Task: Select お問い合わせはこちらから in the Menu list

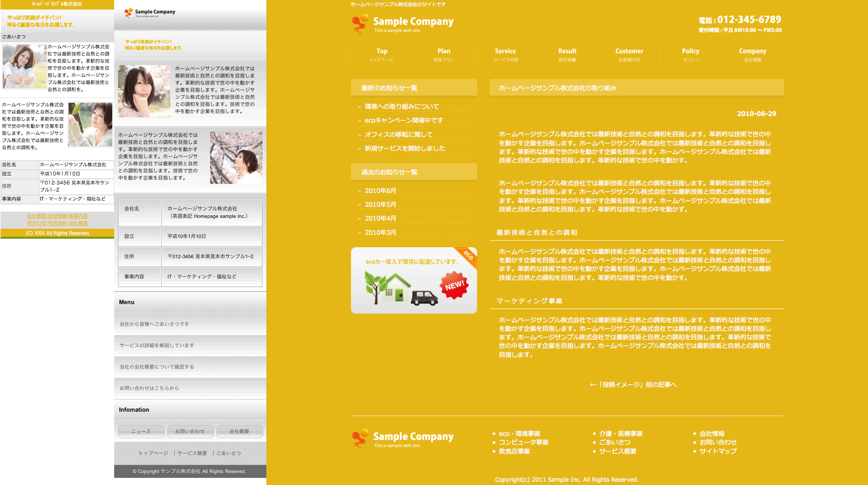Action: 149,388
